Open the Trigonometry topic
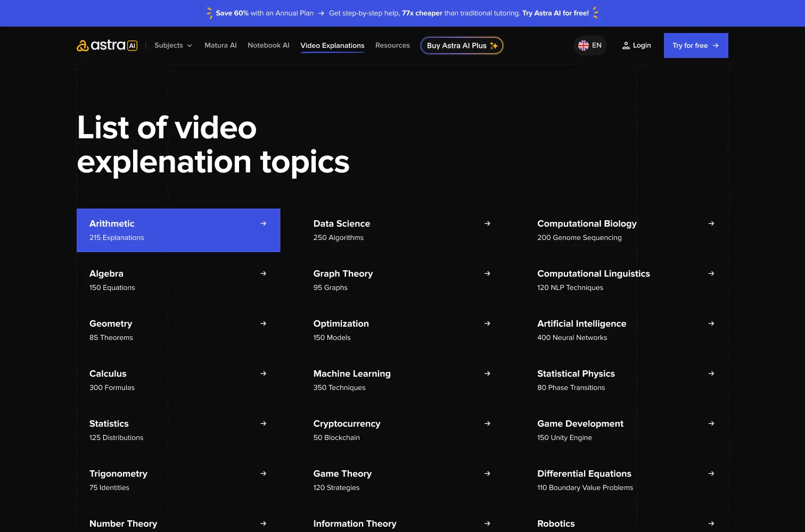 pos(178,480)
